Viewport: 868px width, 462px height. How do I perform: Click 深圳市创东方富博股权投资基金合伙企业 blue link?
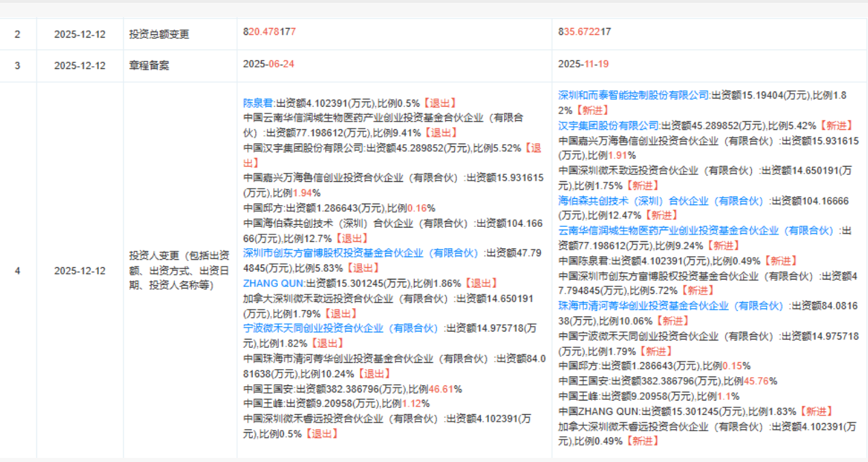(x=361, y=253)
